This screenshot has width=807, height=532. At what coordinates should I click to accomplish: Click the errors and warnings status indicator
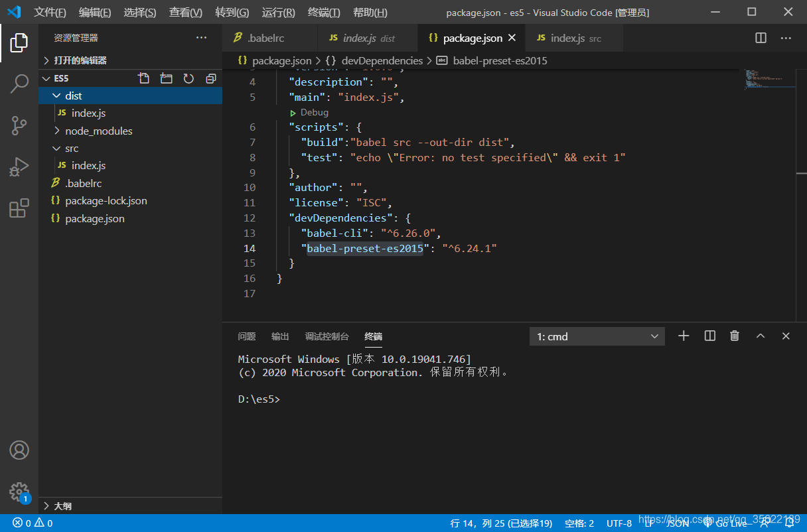[33, 523]
